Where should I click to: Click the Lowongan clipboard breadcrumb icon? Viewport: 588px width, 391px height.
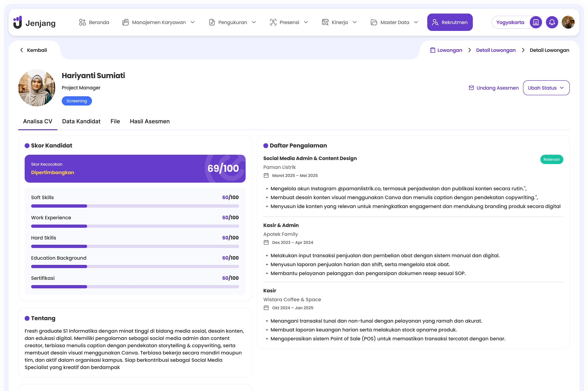click(x=433, y=50)
